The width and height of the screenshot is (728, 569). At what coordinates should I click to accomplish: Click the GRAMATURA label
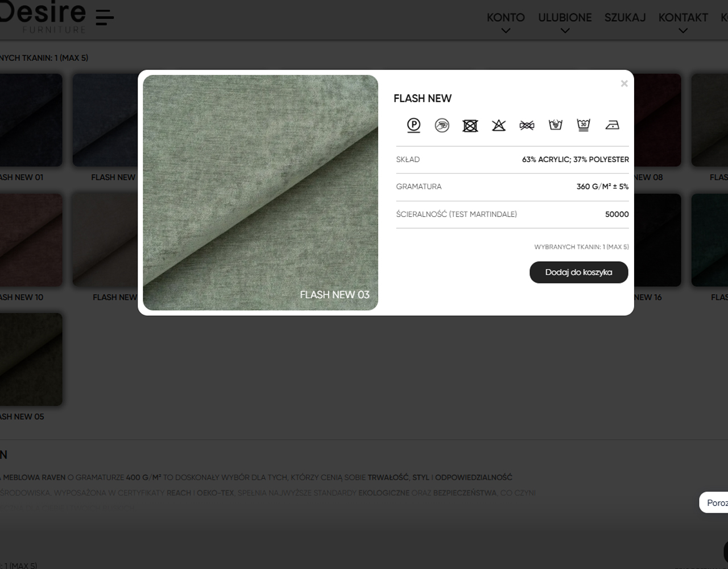[x=419, y=187]
